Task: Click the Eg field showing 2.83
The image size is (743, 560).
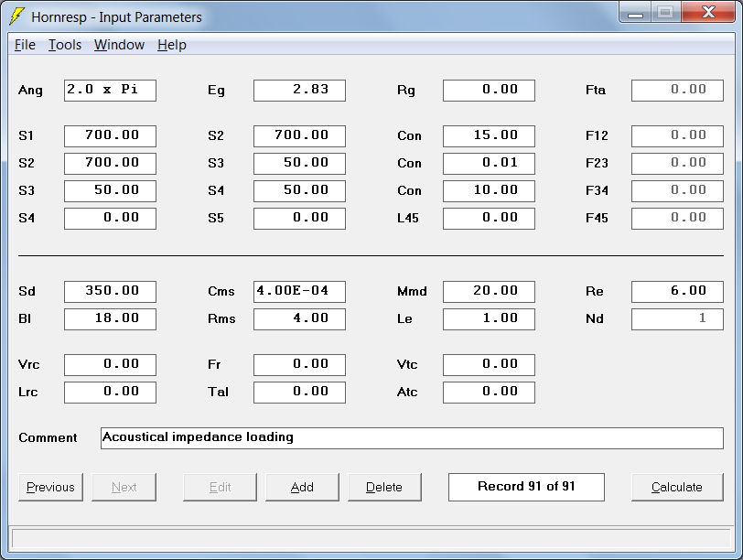Action: click(x=299, y=91)
